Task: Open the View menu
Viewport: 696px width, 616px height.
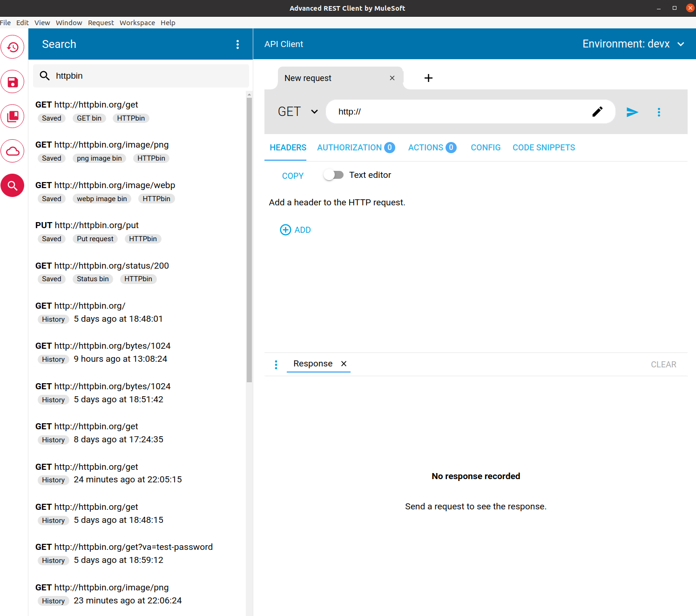Action: (42, 23)
